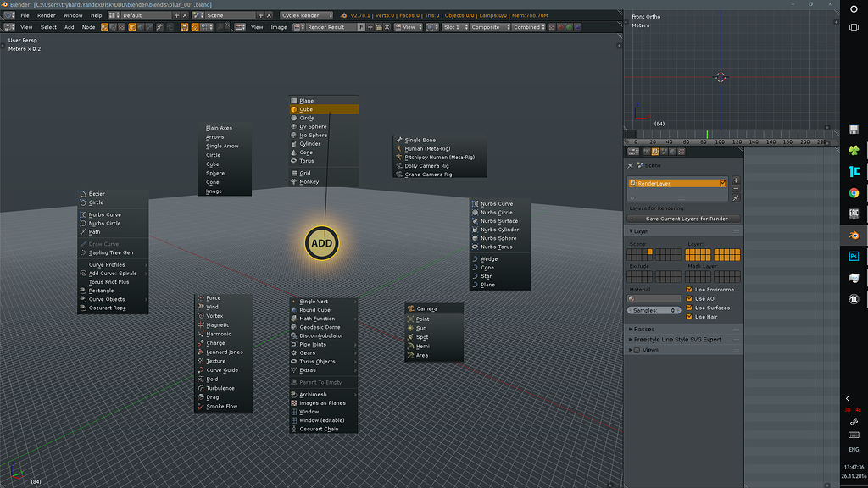
Task: Toggle fake user F button for Render Result
Action: (361, 27)
